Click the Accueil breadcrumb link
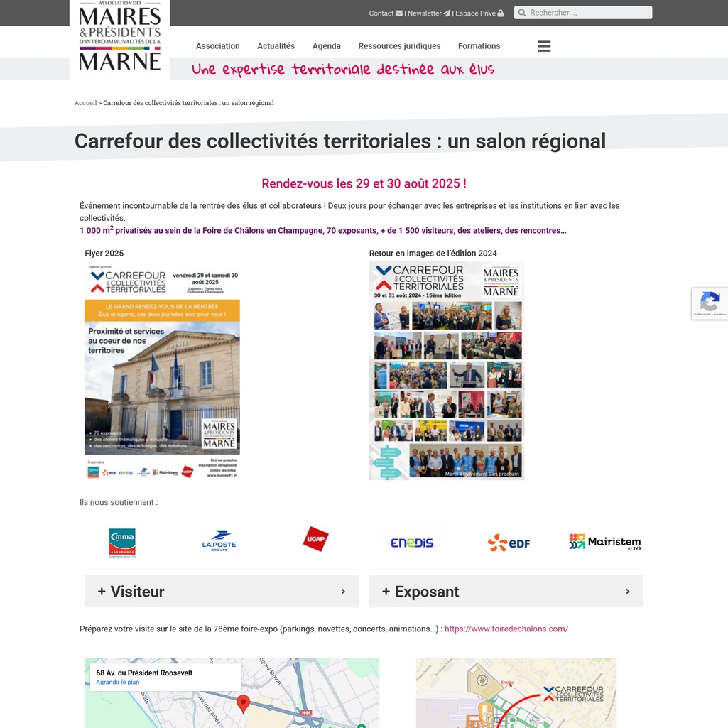 pyautogui.click(x=85, y=102)
